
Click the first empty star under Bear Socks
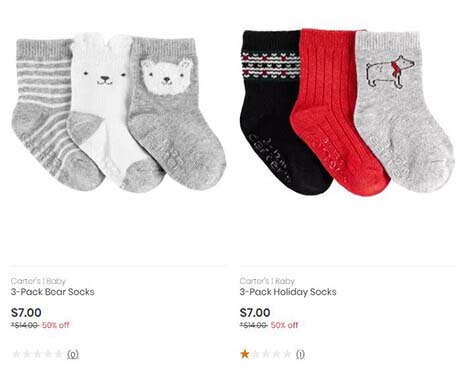(x=16, y=354)
